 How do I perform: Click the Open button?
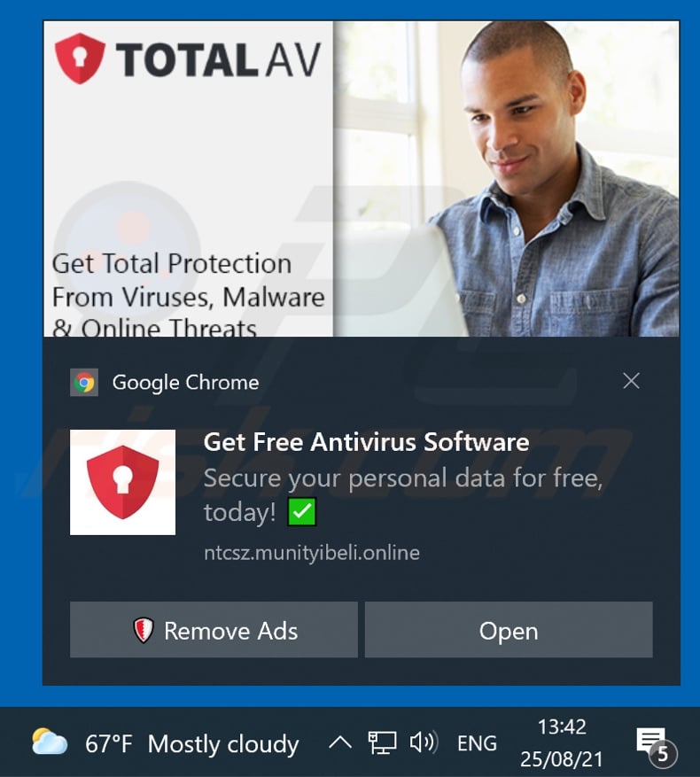[x=509, y=630]
